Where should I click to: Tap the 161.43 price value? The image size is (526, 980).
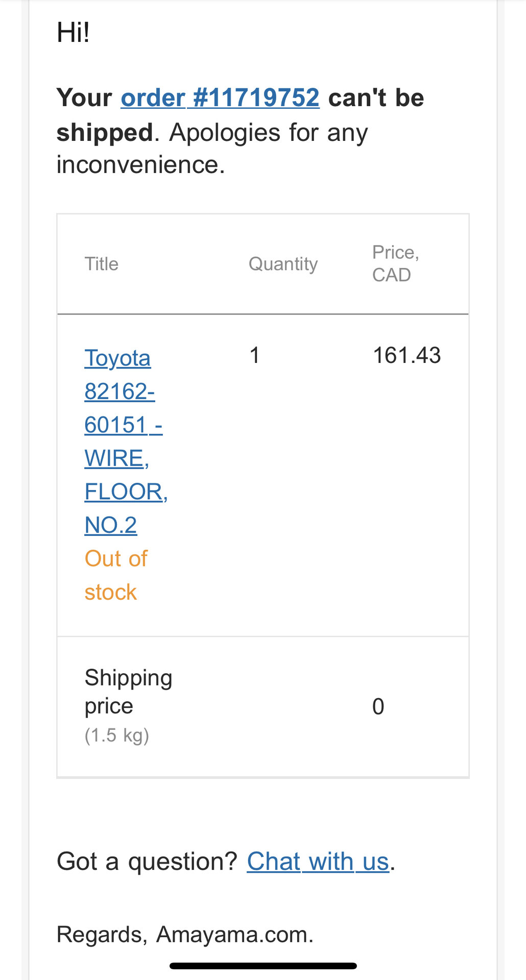coord(407,355)
